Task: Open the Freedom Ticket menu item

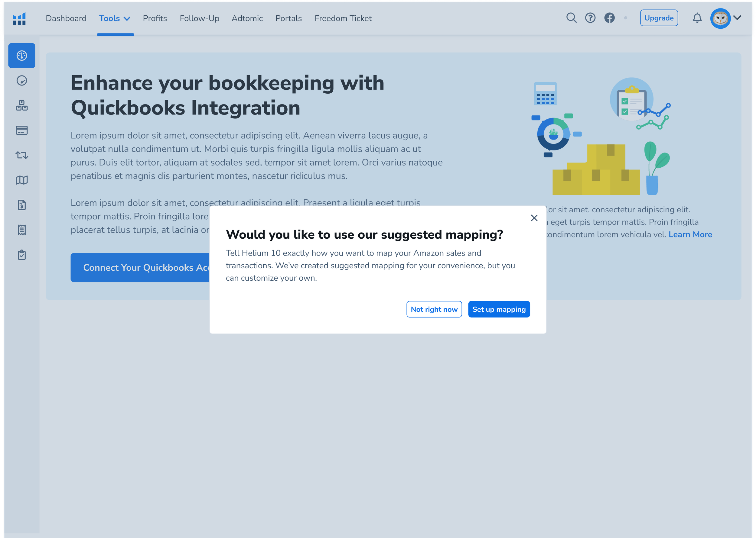Action: click(x=343, y=18)
